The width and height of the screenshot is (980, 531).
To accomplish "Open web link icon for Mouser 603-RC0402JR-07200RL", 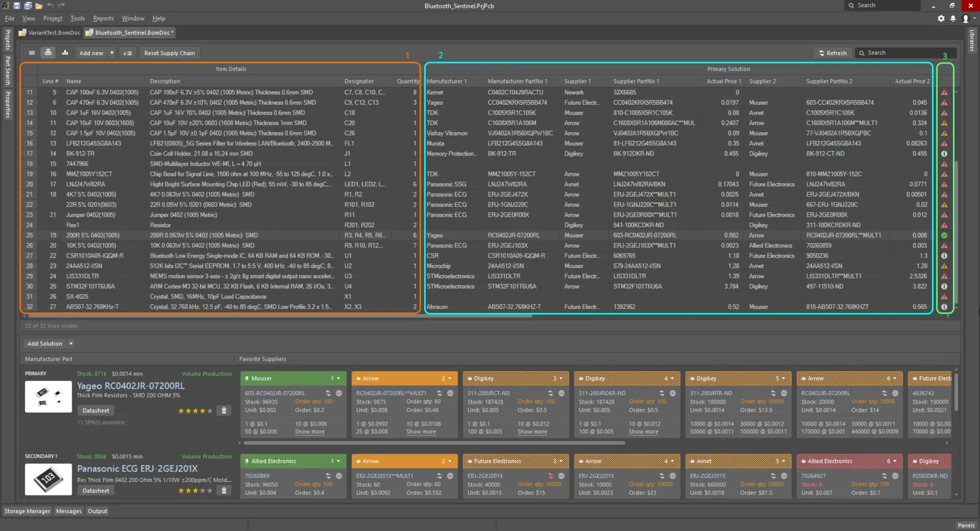I will click(339, 393).
